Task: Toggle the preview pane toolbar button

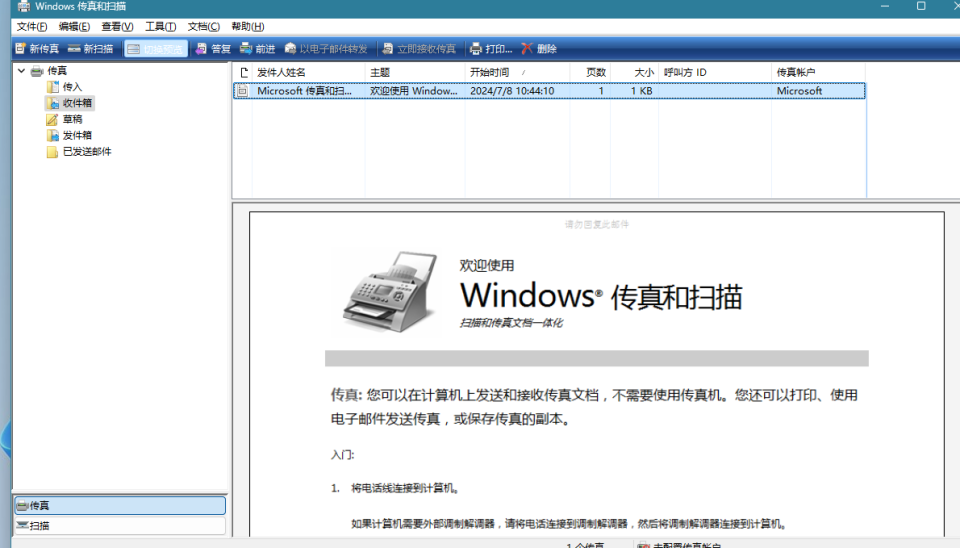Action: (x=156, y=49)
